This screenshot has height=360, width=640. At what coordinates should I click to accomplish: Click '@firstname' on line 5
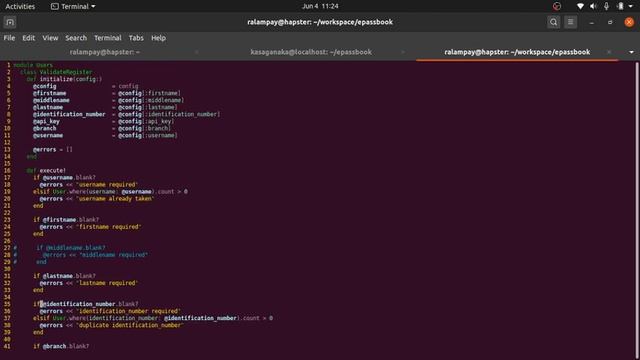tap(49, 93)
